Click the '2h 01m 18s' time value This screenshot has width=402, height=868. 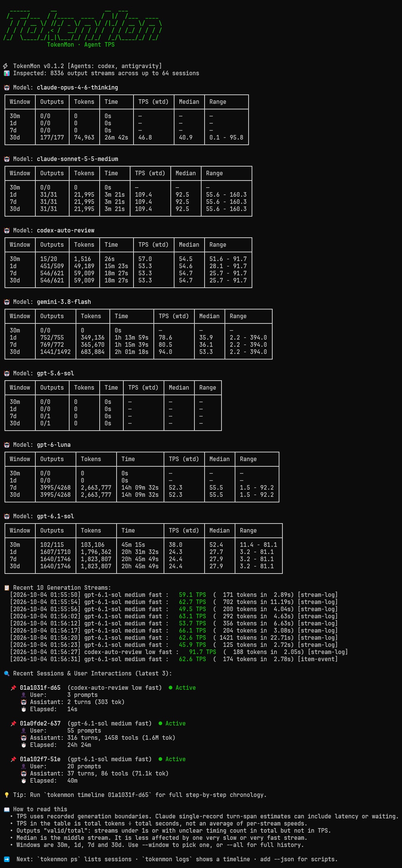132,352
